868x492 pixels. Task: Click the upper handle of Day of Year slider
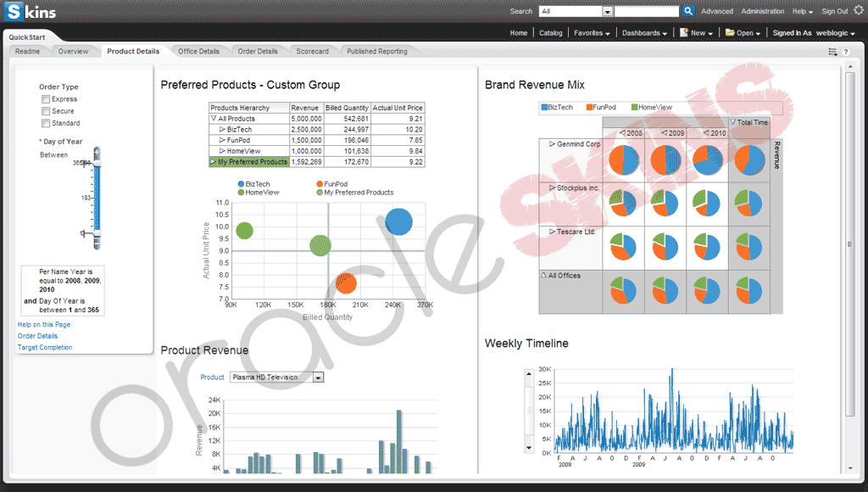(x=97, y=163)
